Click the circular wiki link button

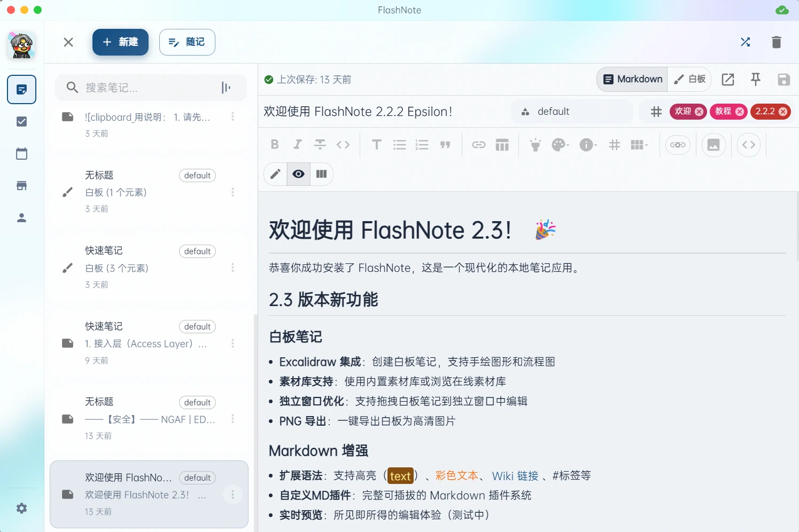678,145
